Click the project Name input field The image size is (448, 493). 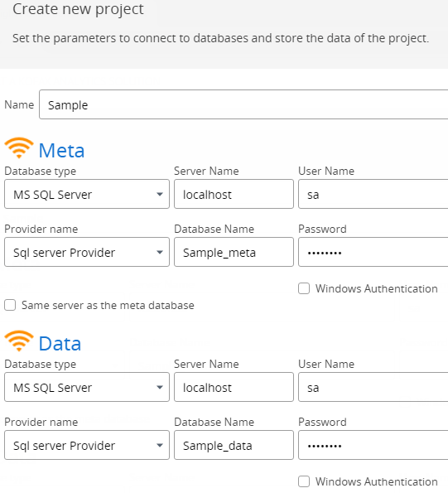pos(243,104)
